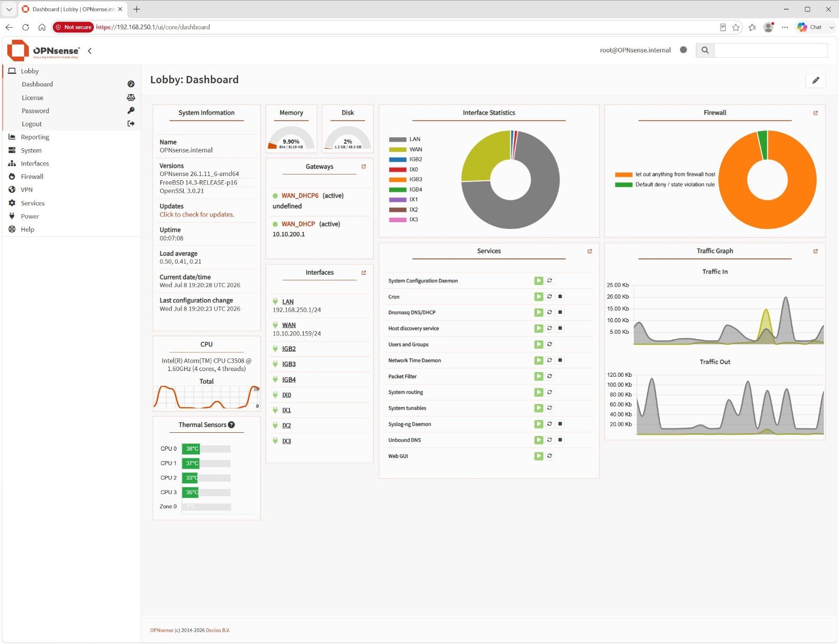Open Firewall widget external link icon

coord(815,113)
